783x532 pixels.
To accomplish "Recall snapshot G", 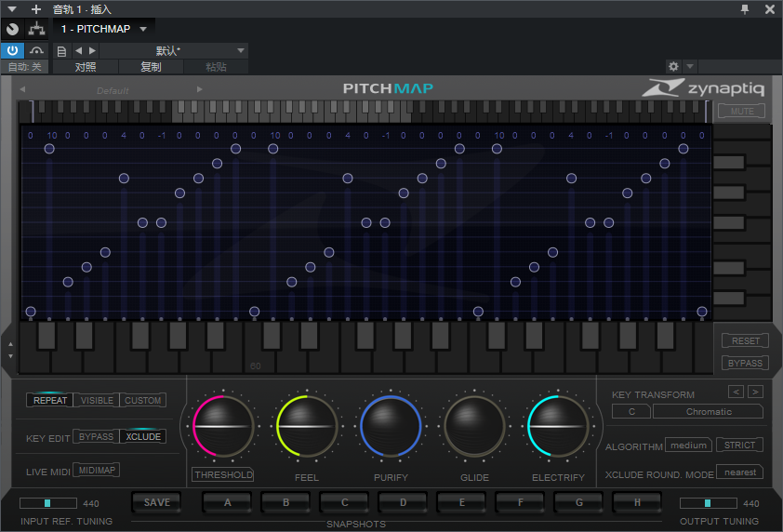I will tap(578, 502).
